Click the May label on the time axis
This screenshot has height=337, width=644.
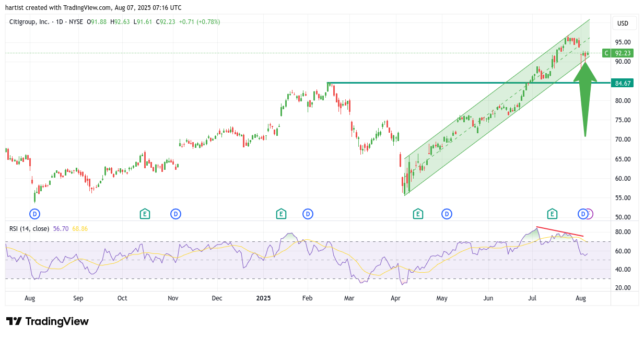pos(442,299)
